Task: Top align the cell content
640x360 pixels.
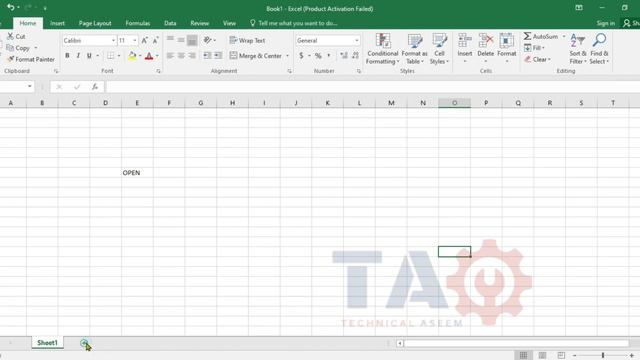Action: tap(170, 40)
